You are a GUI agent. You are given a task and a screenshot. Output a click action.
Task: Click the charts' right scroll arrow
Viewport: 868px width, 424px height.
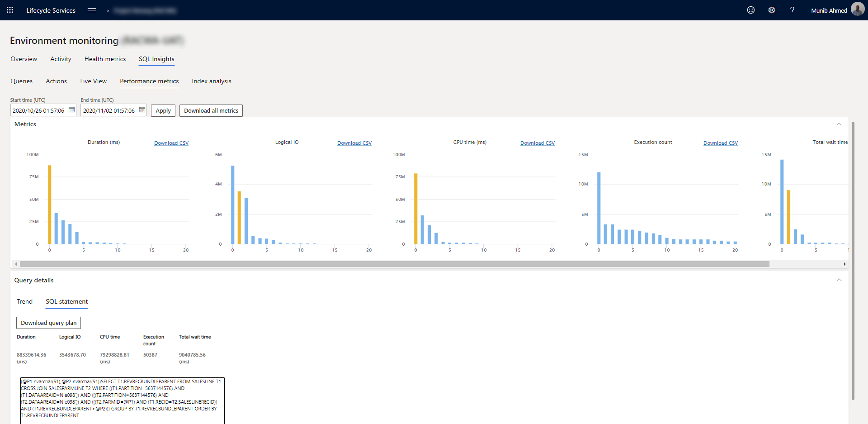coord(844,264)
